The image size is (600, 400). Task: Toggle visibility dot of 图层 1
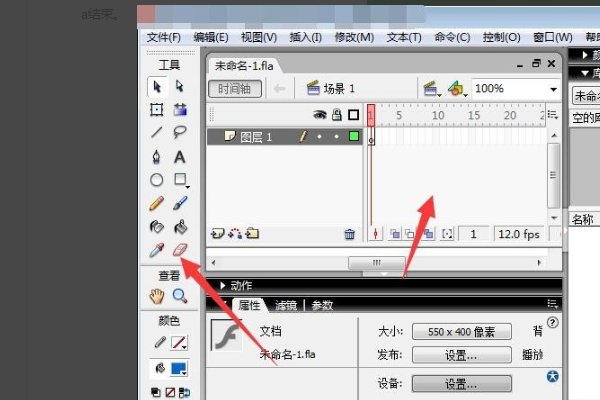[320, 136]
